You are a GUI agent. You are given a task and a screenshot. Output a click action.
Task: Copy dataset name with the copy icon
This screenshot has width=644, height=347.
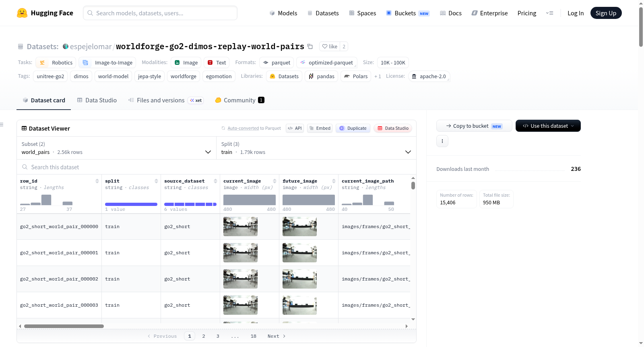click(x=310, y=46)
